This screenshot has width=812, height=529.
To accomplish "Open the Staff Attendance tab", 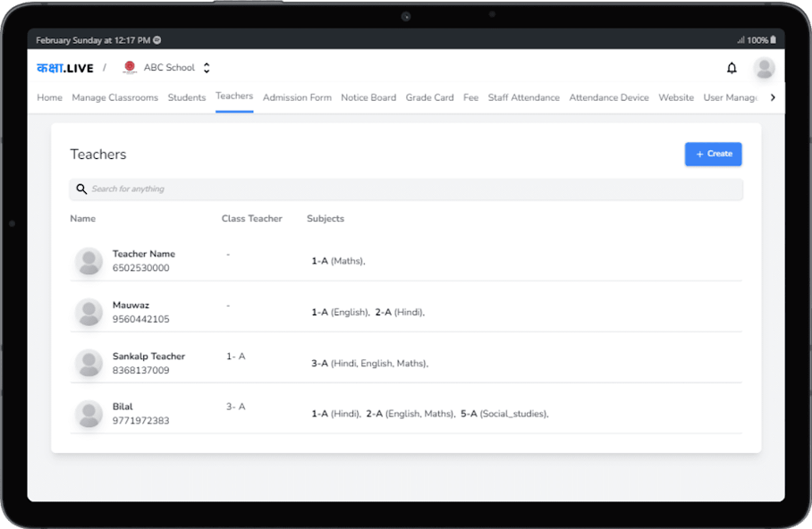I will [524, 97].
